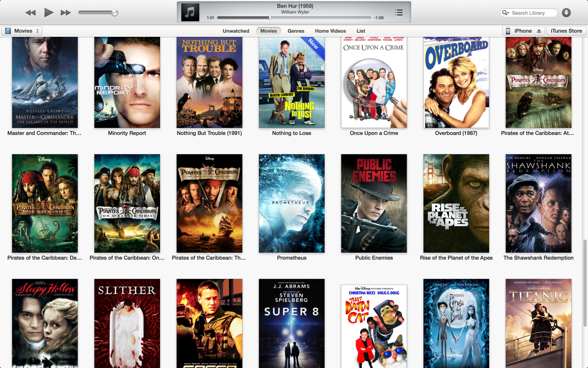Click the vertical scrollbar thumb

[585, 283]
